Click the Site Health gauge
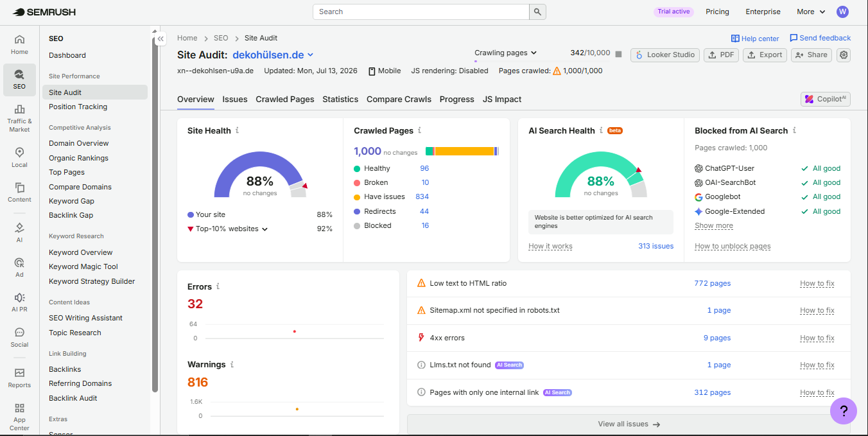Screen dimensions: 868x436 260,174
